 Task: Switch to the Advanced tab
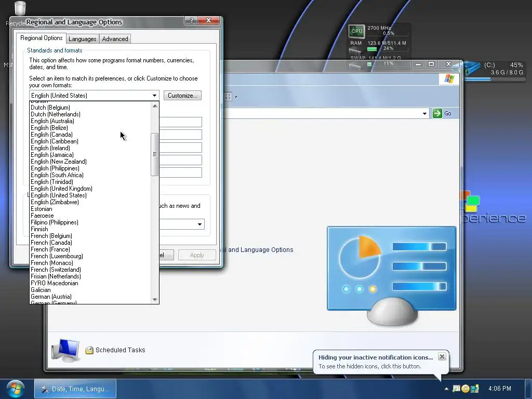(115, 39)
